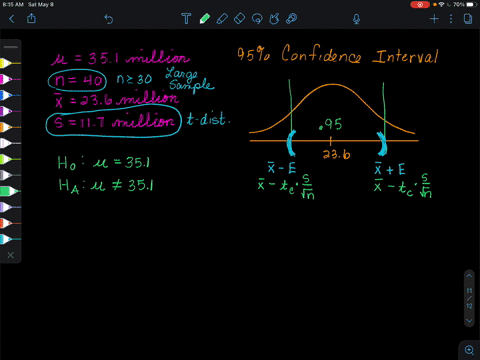The width and height of the screenshot is (480, 360).
Task: Tap the screen recording indicator
Action: [420, 5]
